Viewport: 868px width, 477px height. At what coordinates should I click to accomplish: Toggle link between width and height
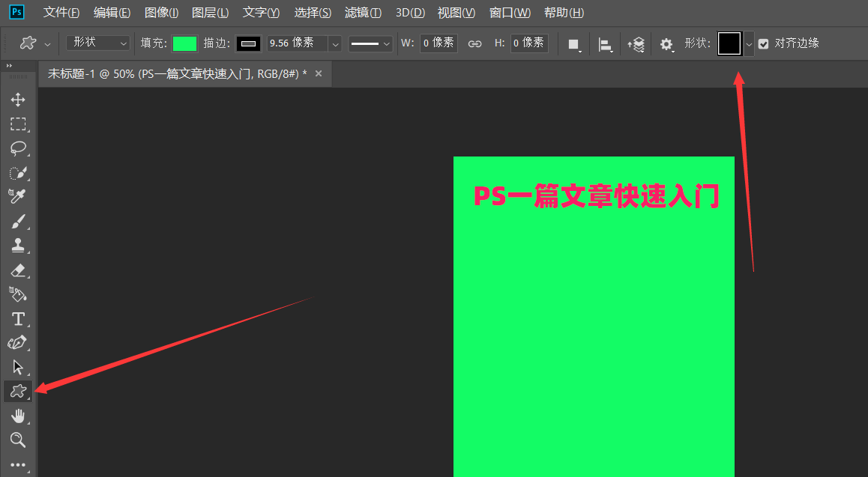[x=474, y=43]
